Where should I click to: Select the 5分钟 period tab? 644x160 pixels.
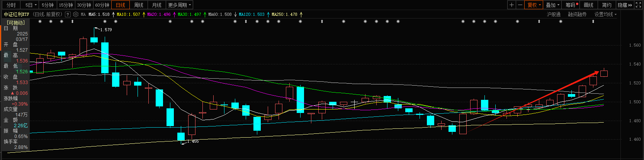pos(48,5)
